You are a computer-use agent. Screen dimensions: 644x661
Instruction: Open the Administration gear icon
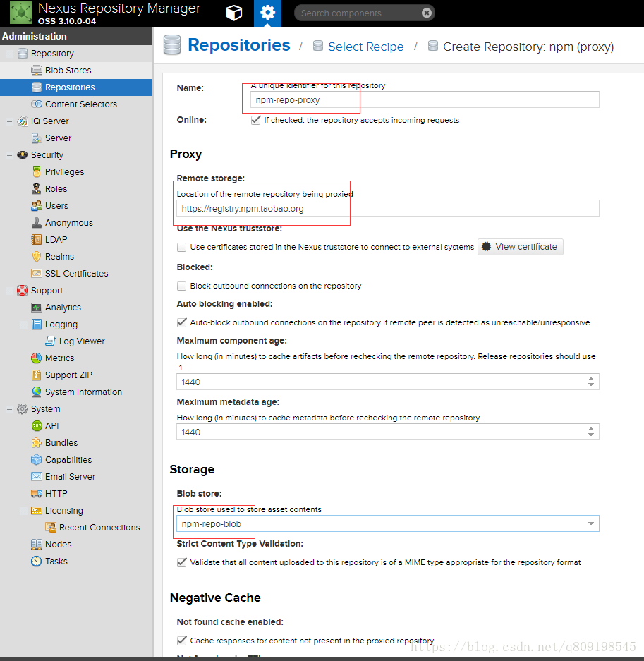(267, 13)
